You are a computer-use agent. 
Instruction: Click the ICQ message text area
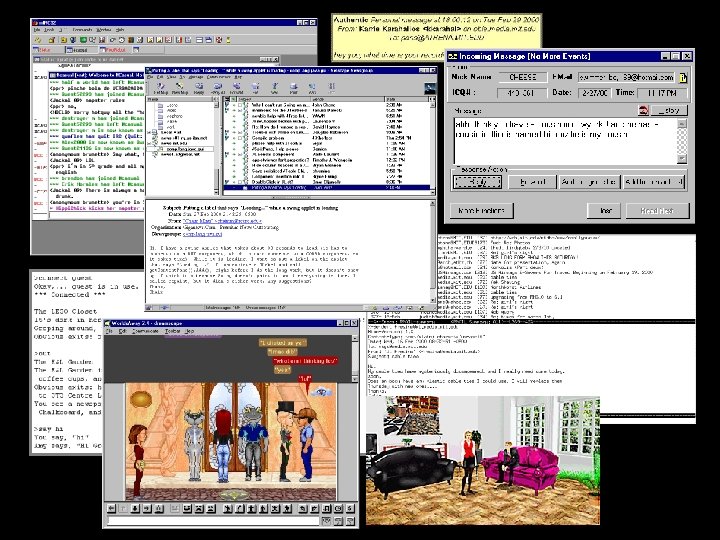tap(566, 141)
